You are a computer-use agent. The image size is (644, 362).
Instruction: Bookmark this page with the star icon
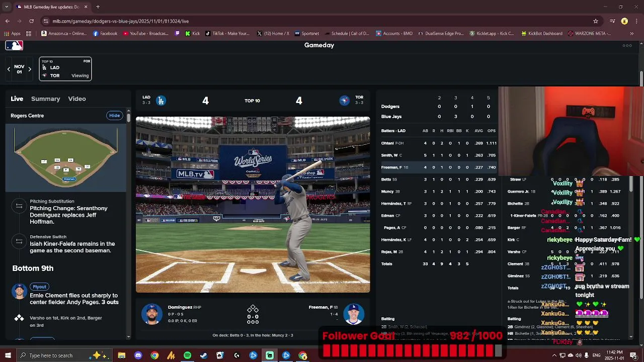coord(596,21)
